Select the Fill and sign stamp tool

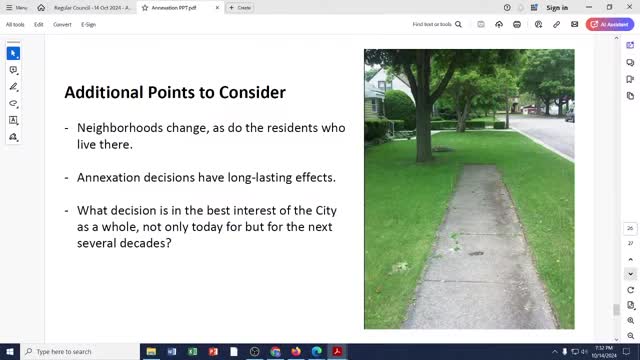pos(13,137)
